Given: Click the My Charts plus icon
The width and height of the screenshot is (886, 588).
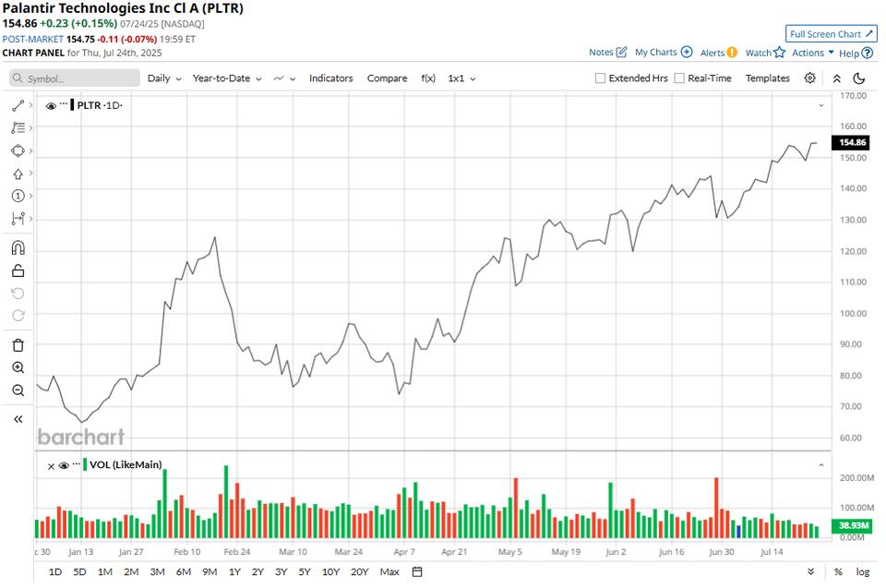Looking at the screenshot, I should click(x=687, y=52).
